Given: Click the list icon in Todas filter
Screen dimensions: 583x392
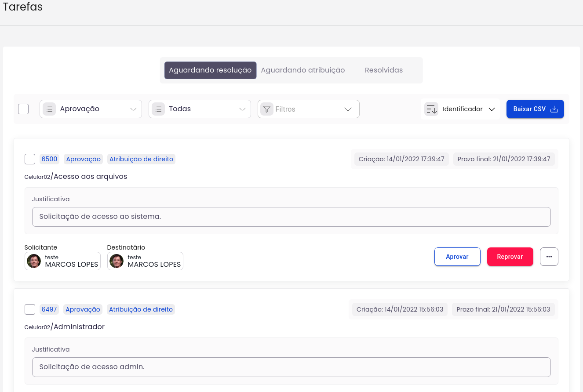Looking at the screenshot, I should (158, 109).
